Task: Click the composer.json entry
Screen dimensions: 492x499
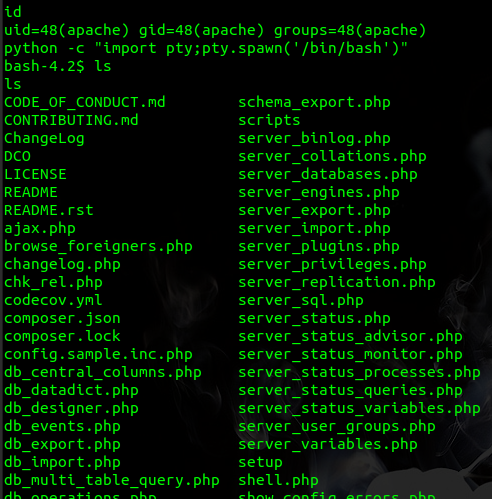Action: (x=62, y=319)
